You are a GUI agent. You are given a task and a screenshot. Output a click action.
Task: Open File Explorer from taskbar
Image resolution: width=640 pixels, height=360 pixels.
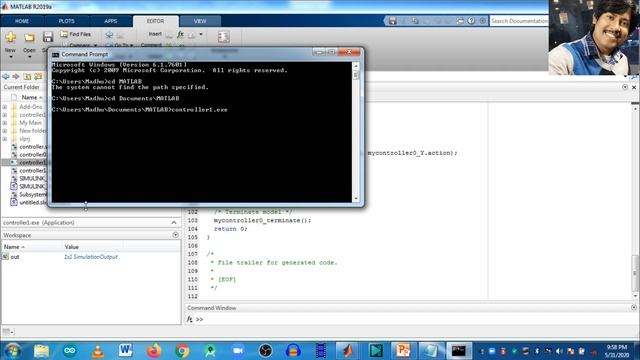click(x=41, y=351)
